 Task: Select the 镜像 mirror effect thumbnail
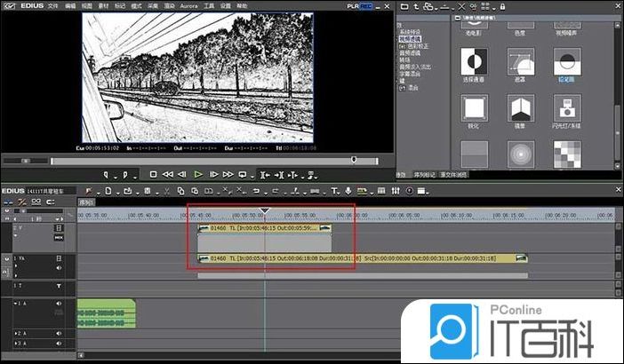[521, 110]
